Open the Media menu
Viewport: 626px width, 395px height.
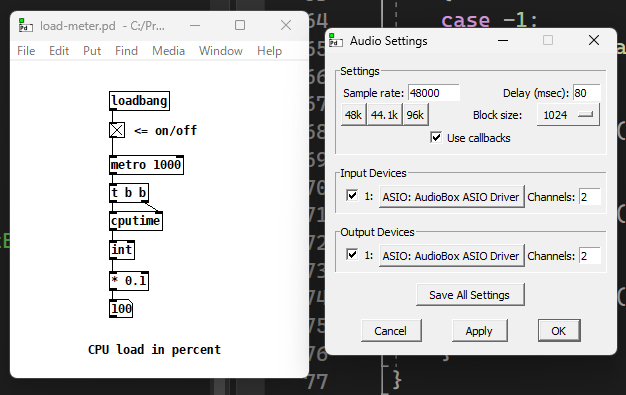168,51
